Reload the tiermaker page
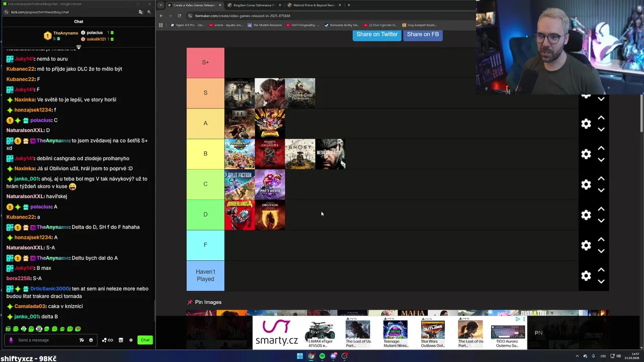The height and width of the screenshot is (362, 644). (x=179, y=16)
